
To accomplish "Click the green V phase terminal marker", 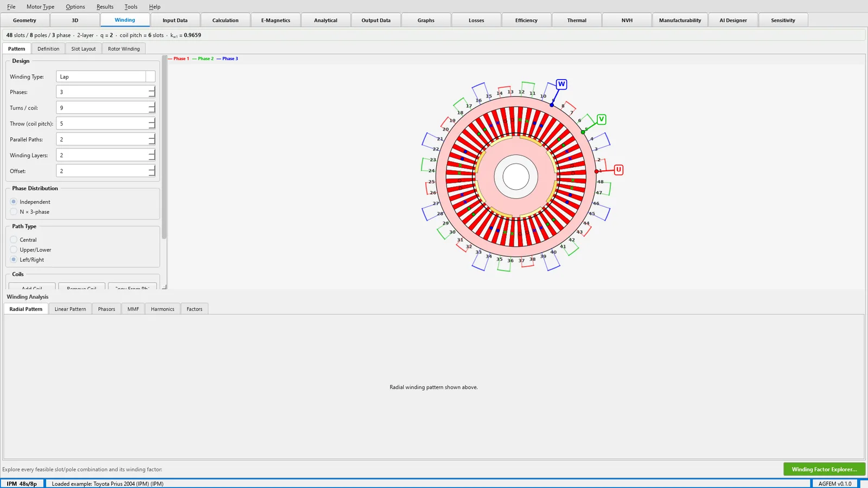I will point(601,119).
